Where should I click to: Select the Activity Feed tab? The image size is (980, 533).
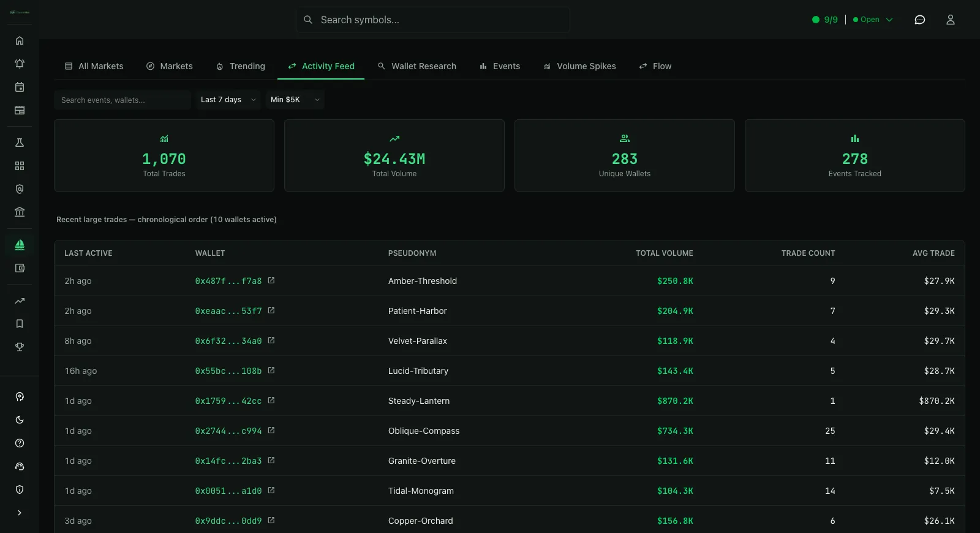(x=321, y=66)
